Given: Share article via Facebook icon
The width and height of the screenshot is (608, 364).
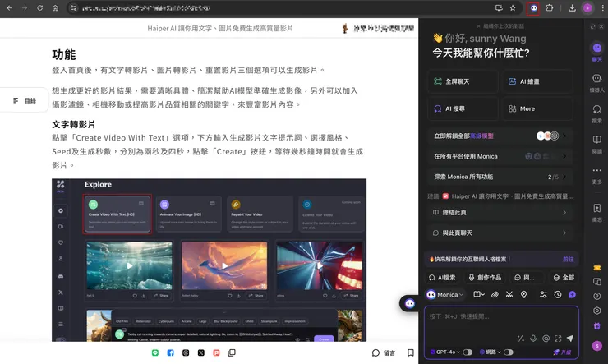Looking at the screenshot, I should click(x=170, y=352).
